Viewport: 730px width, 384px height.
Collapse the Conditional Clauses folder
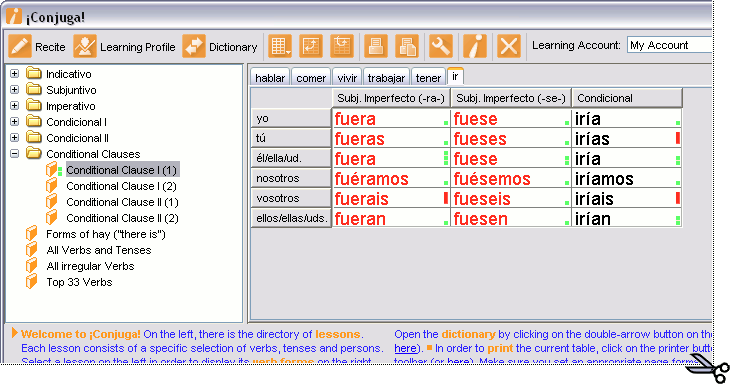pyautogui.click(x=14, y=153)
